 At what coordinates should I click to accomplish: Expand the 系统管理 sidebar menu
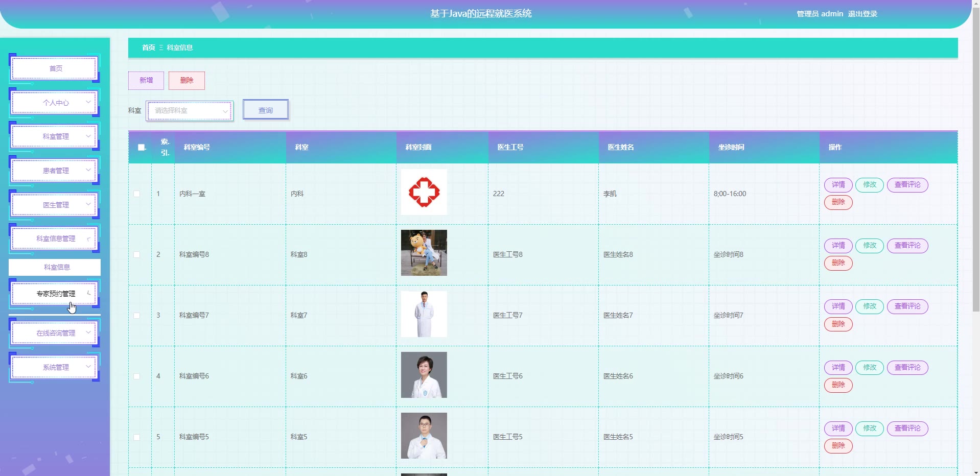(x=54, y=367)
